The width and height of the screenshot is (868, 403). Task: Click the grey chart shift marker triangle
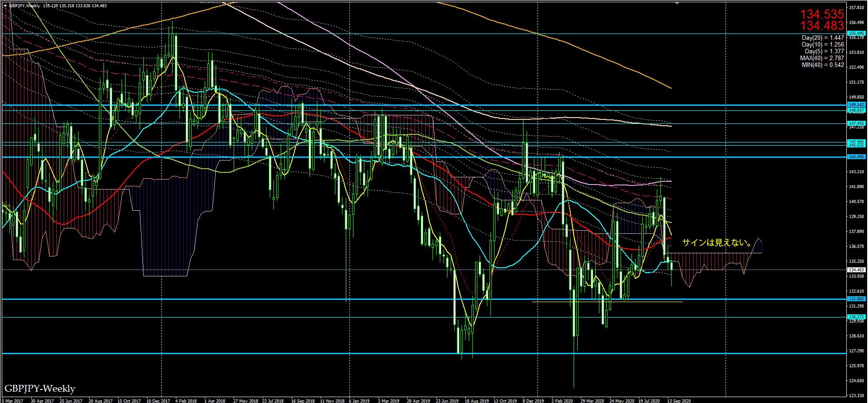pos(677,3)
